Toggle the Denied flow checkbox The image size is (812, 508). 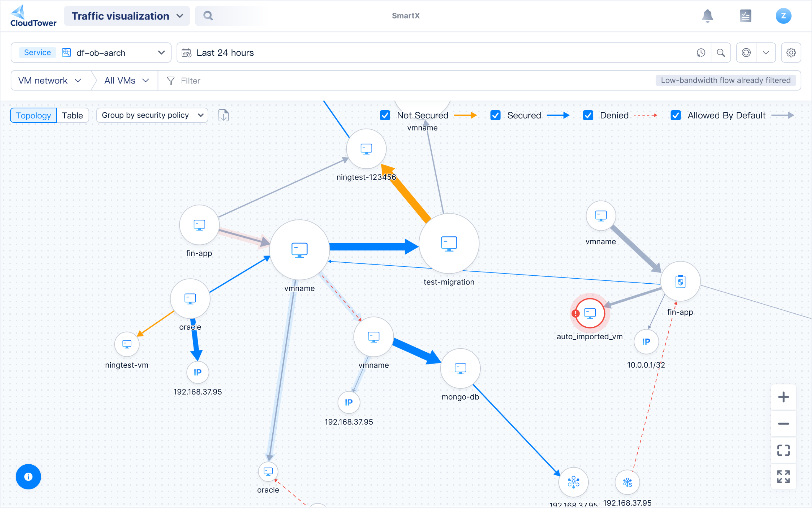[588, 115]
